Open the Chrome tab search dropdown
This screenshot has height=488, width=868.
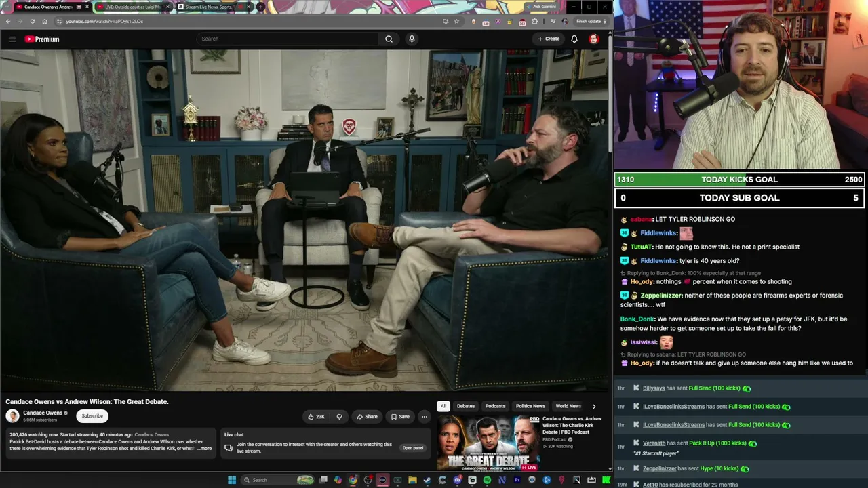coord(7,7)
